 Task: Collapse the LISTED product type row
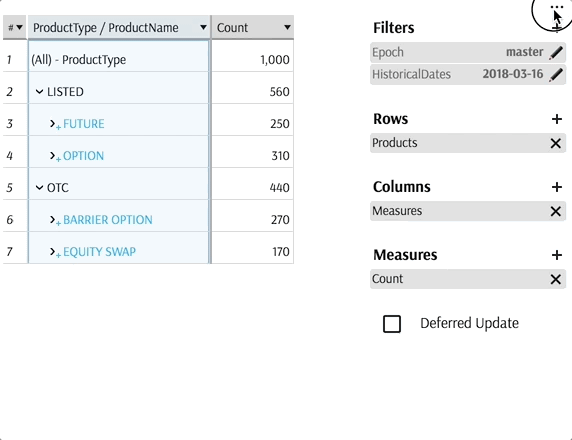[x=39, y=92]
